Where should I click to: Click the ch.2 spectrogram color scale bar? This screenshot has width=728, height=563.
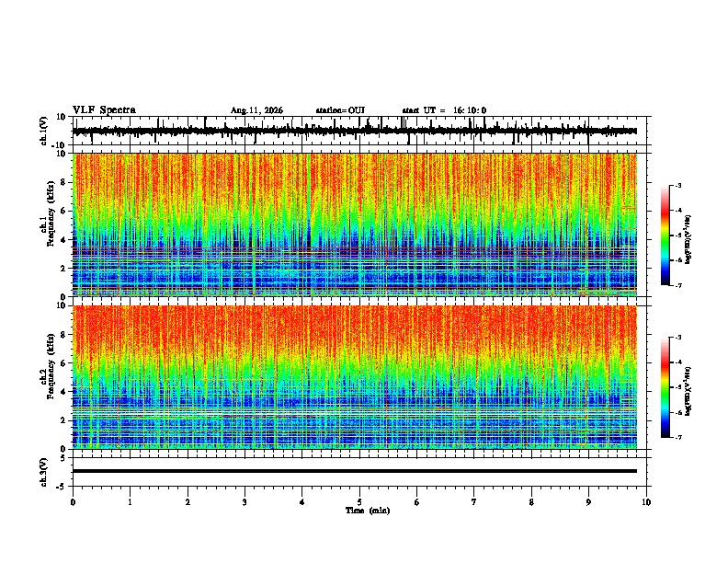click(665, 387)
